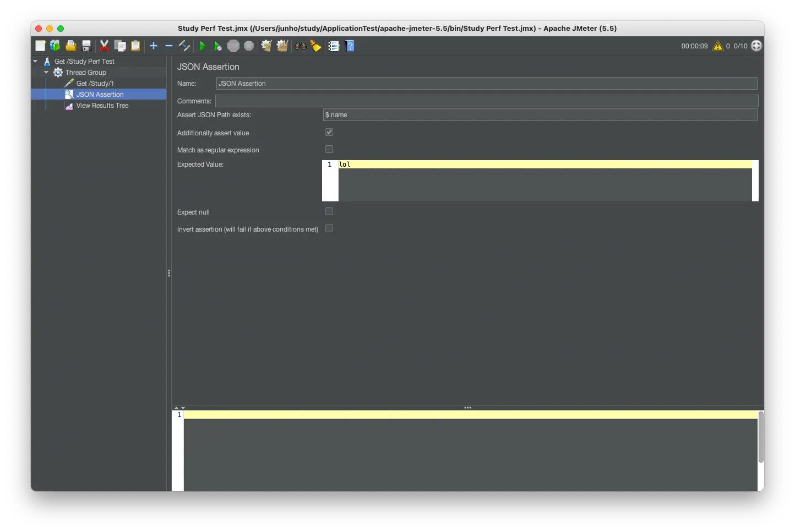The width and height of the screenshot is (795, 532).
Task: Click the Clear All double-broom icon
Action: coord(282,46)
